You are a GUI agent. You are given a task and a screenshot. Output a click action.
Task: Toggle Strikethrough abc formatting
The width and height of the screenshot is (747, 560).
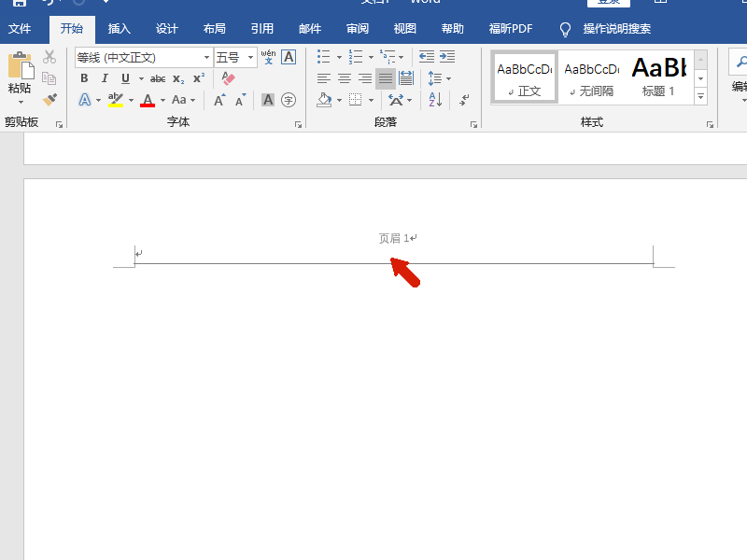point(158,78)
